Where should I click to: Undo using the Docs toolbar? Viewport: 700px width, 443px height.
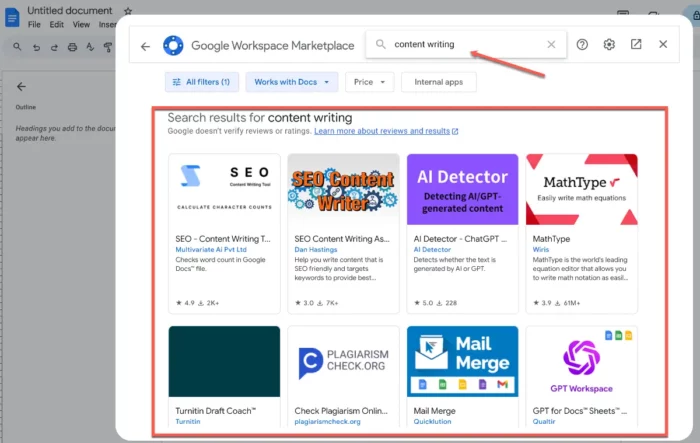(36, 47)
